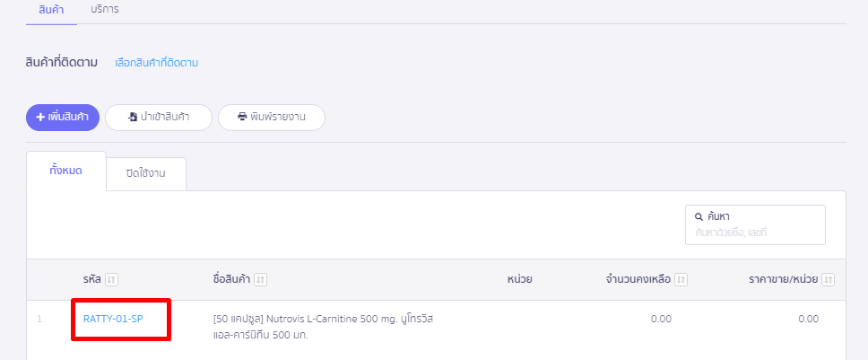Viewport: 868px width, 360px height.
Task: Click the plus icon on เพิ่มสินค้า
Action: (40, 118)
